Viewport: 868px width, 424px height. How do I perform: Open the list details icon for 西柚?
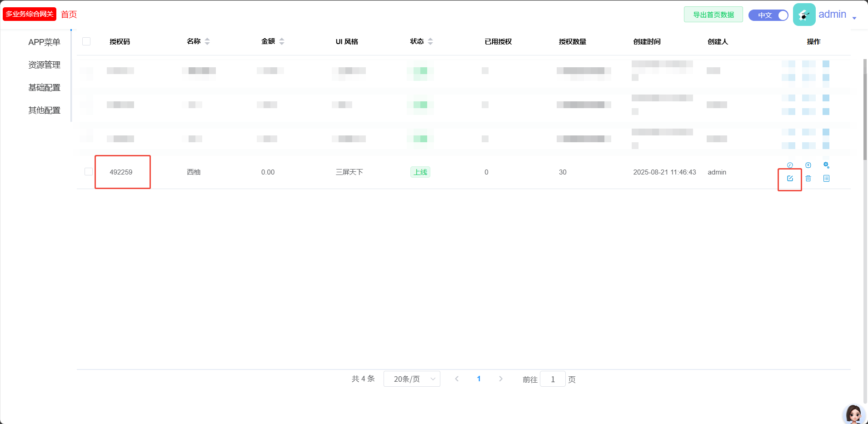point(826,179)
